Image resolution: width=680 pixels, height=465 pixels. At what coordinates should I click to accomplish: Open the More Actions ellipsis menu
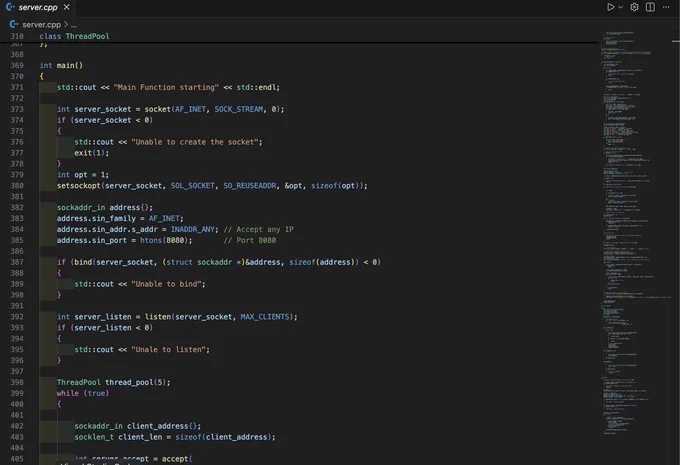point(666,7)
